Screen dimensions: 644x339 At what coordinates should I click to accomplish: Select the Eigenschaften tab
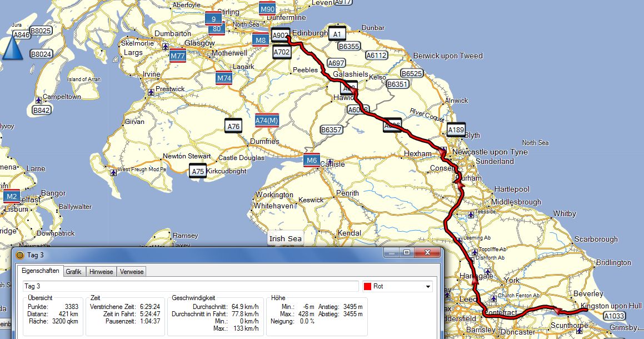(x=40, y=272)
